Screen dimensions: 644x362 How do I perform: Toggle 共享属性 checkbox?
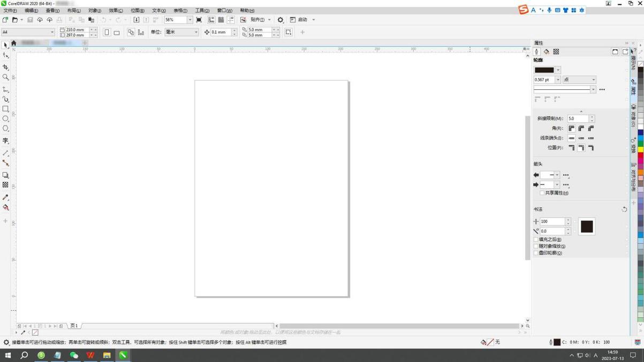(542, 193)
